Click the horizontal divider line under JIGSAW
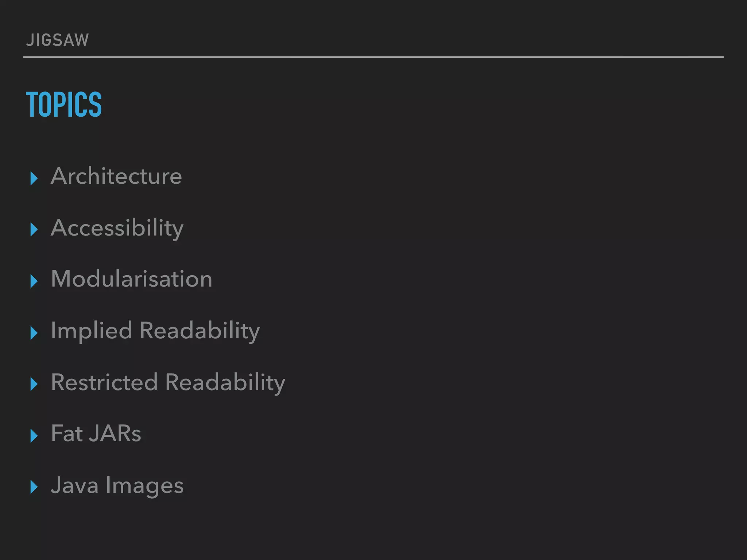 pyautogui.click(x=373, y=57)
